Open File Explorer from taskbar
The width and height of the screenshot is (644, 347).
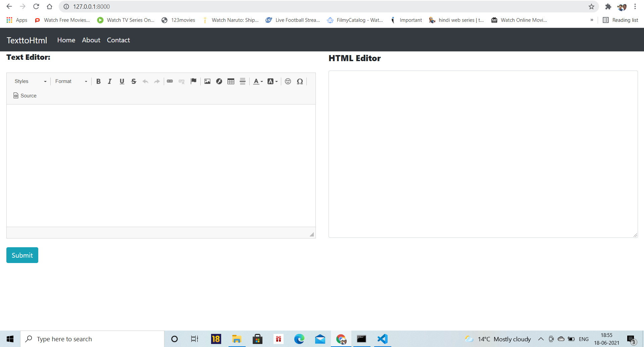237,339
